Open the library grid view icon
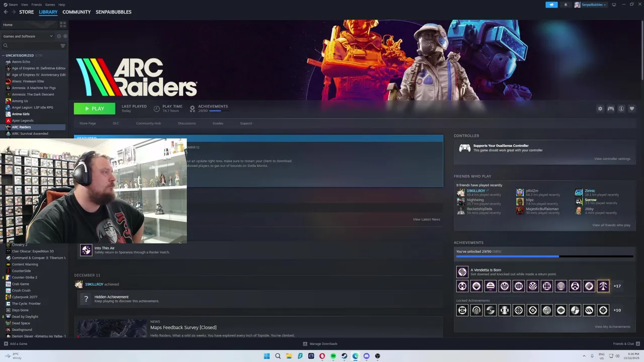This screenshot has width=644, height=362. pyautogui.click(x=63, y=24)
